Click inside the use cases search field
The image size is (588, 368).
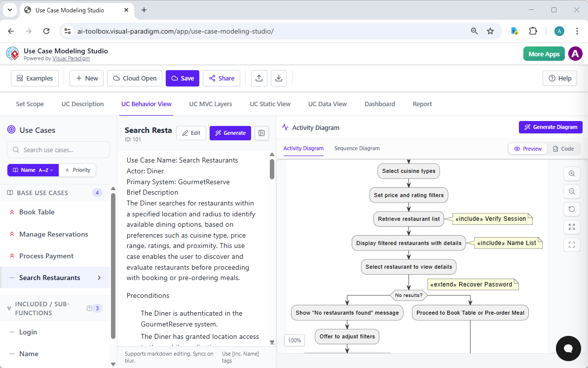(x=58, y=150)
